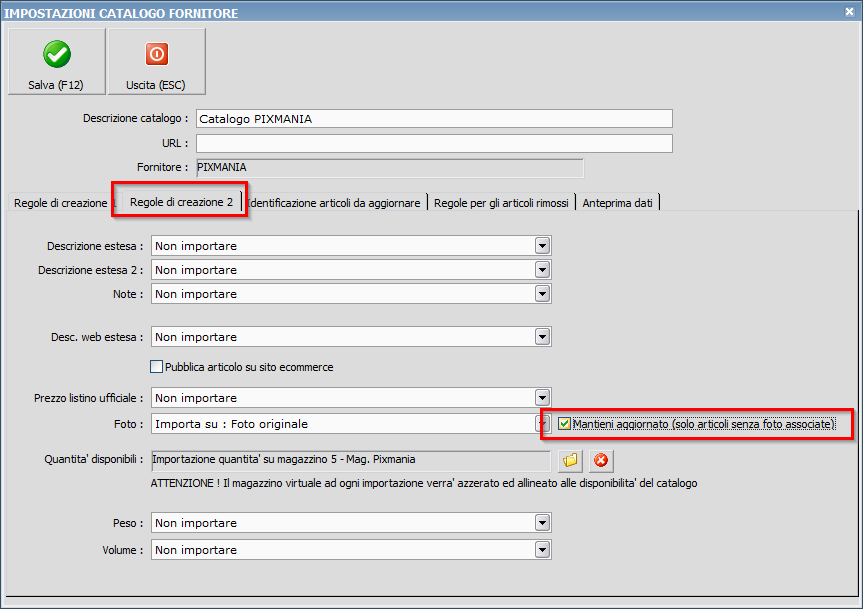Open the Prezzo listino ufficiale dropdown
This screenshot has height=609, width=863.
(x=542, y=397)
